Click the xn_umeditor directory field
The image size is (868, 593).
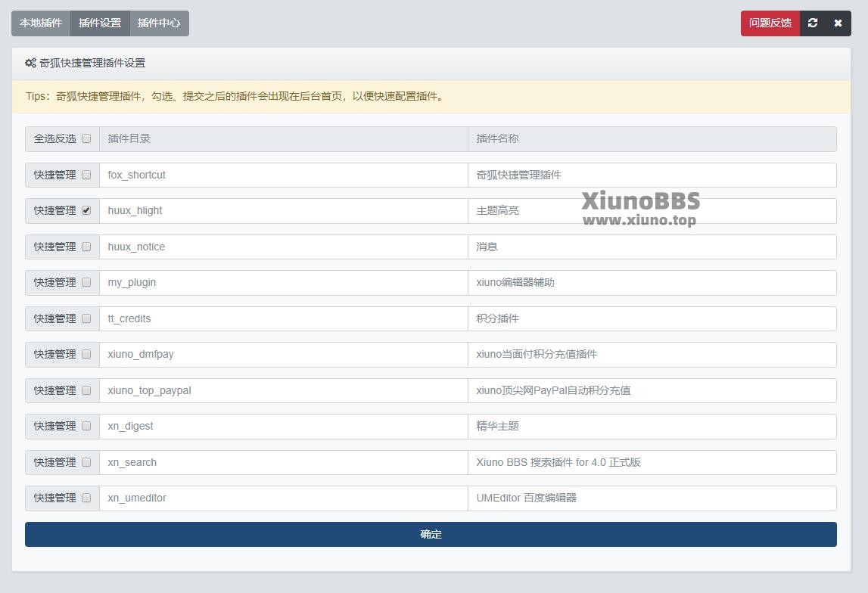(284, 498)
